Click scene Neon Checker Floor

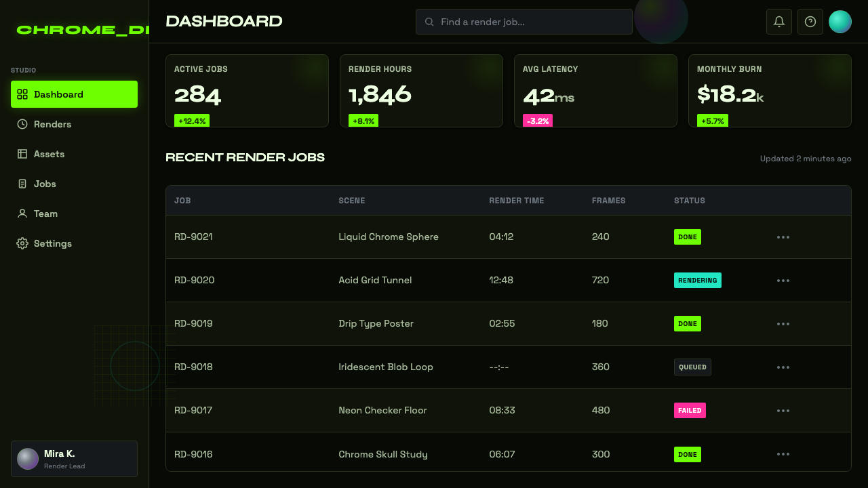click(x=383, y=411)
